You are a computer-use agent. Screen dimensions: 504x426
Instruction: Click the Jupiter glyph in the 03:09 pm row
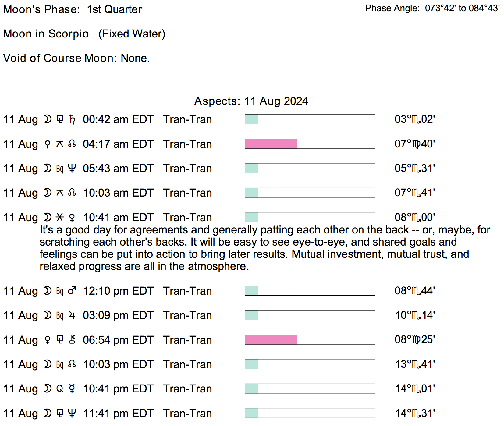(x=72, y=315)
